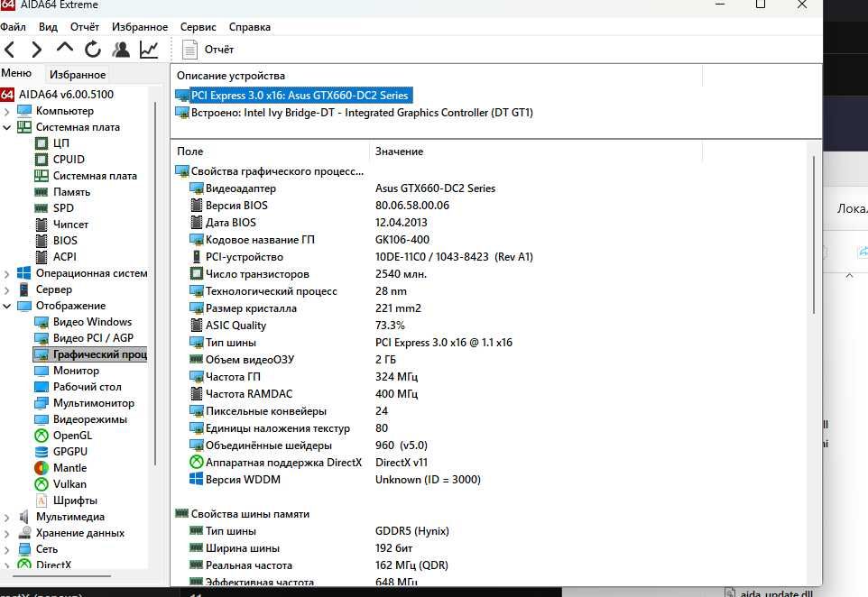Select the AIDA64 v6.00.5100 root item

(57, 95)
